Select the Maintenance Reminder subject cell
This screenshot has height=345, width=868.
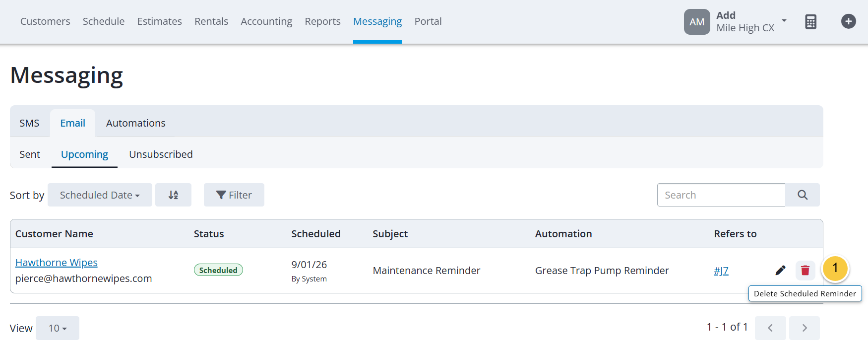click(427, 271)
